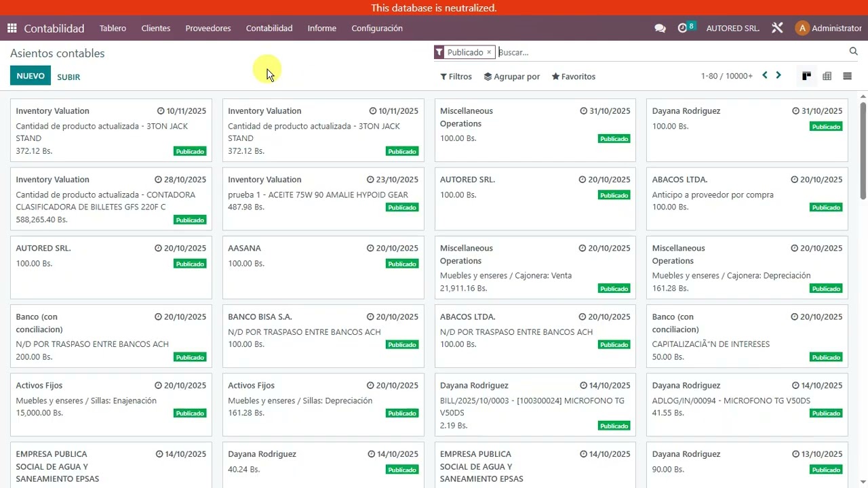The image size is (868, 488).
Task: Remove the Publicado filter facet
Action: click(x=488, y=52)
